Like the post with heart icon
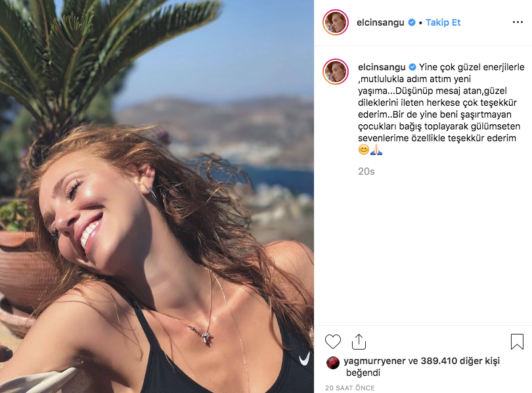 point(334,342)
